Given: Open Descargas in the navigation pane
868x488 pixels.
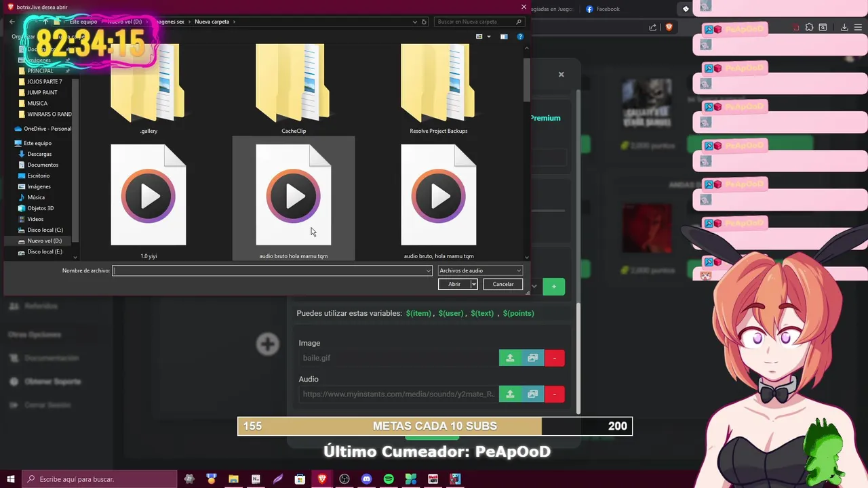Looking at the screenshot, I should click(x=39, y=154).
